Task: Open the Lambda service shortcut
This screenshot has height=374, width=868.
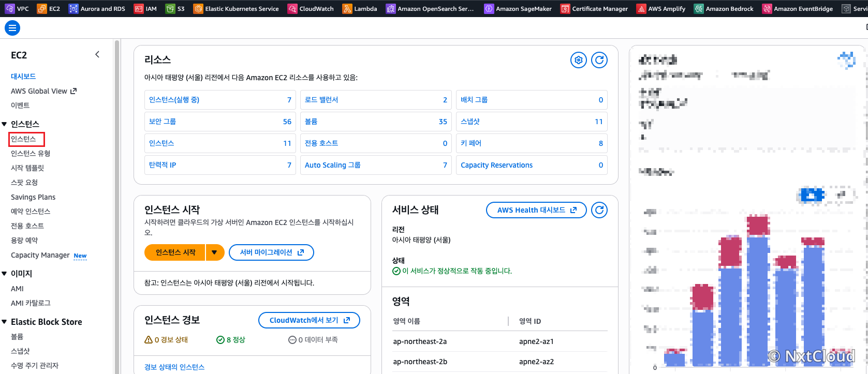Action: coord(360,8)
